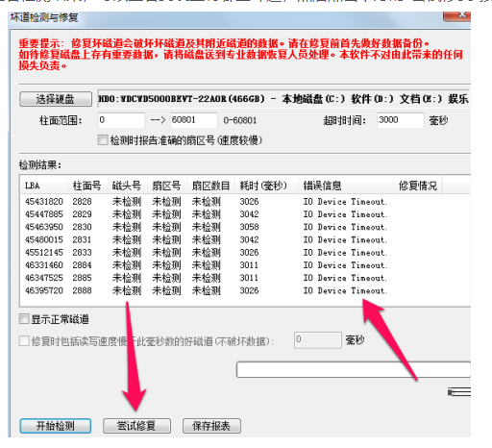Click the 0-60801 range label
The image size is (492, 448).
[x=240, y=120]
